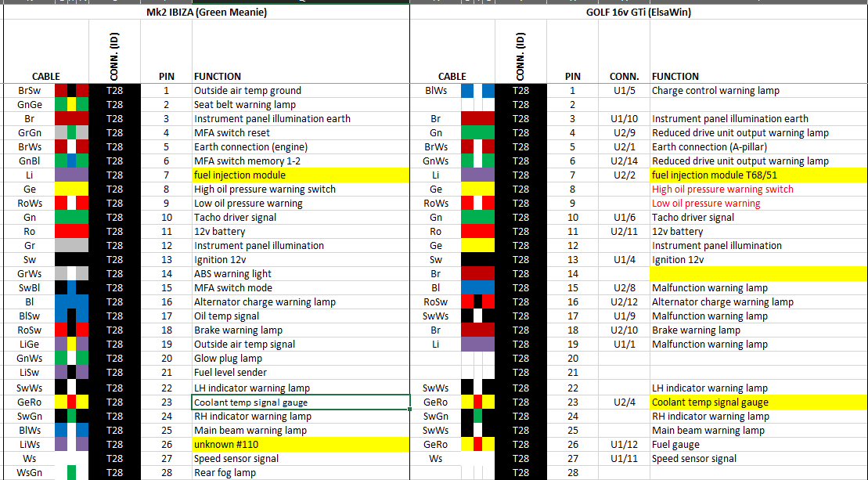Click the "ABS warning light" cell
Image resolution: width=868 pixels, height=480 pixels.
click(x=301, y=273)
